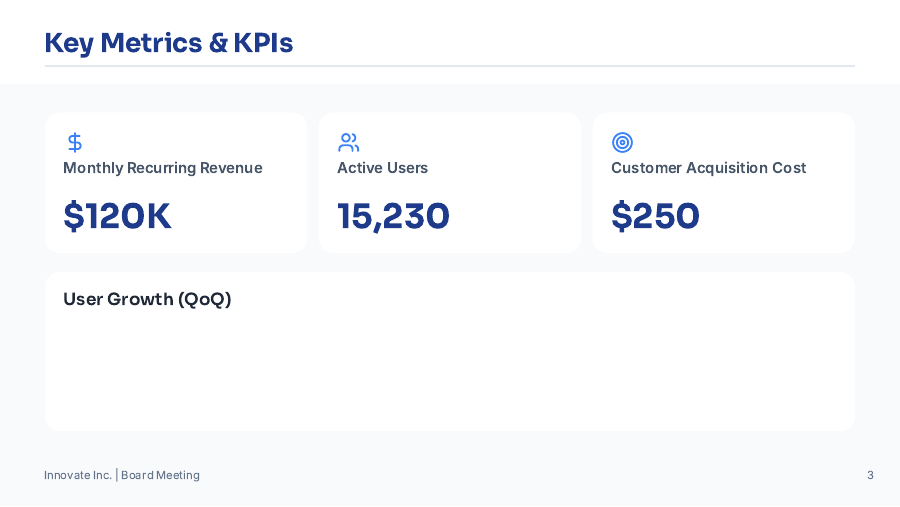The width and height of the screenshot is (900, 507).
Task: Select the Key Metrics & KPIs title
Action: (x=168, y=43)
